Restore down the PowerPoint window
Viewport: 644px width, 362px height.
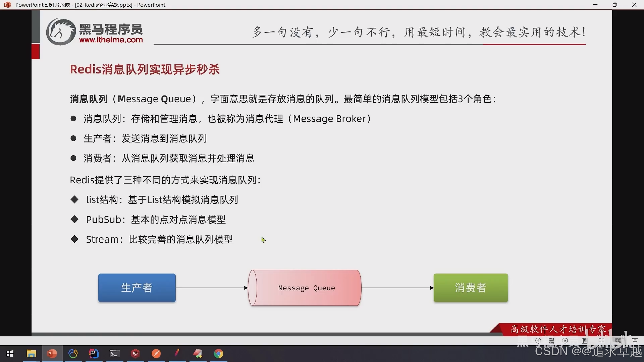coord(615,5)
